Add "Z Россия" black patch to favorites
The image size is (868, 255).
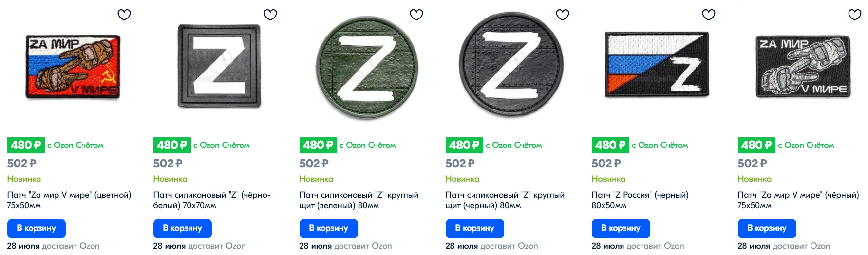pos(709,15)
